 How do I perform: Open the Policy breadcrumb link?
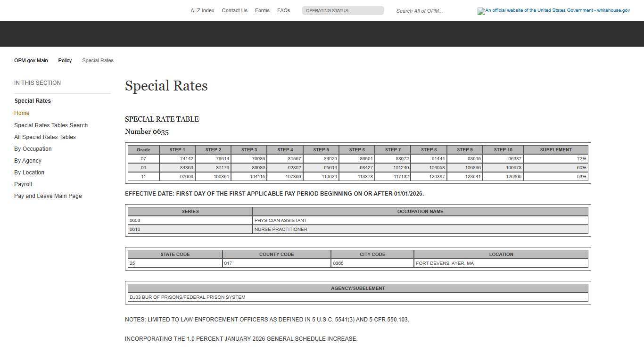[65, 60]
